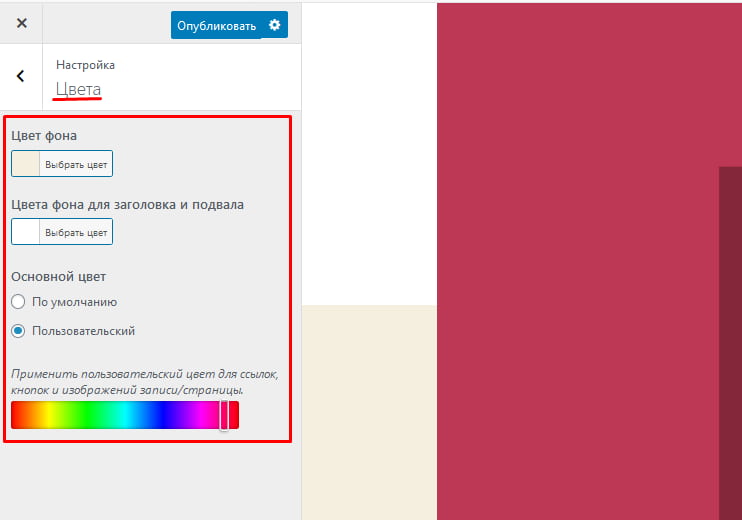The image size is (742, 520).
Task: Select the По умолчанию radio option
Action: [x=18, y=302]
